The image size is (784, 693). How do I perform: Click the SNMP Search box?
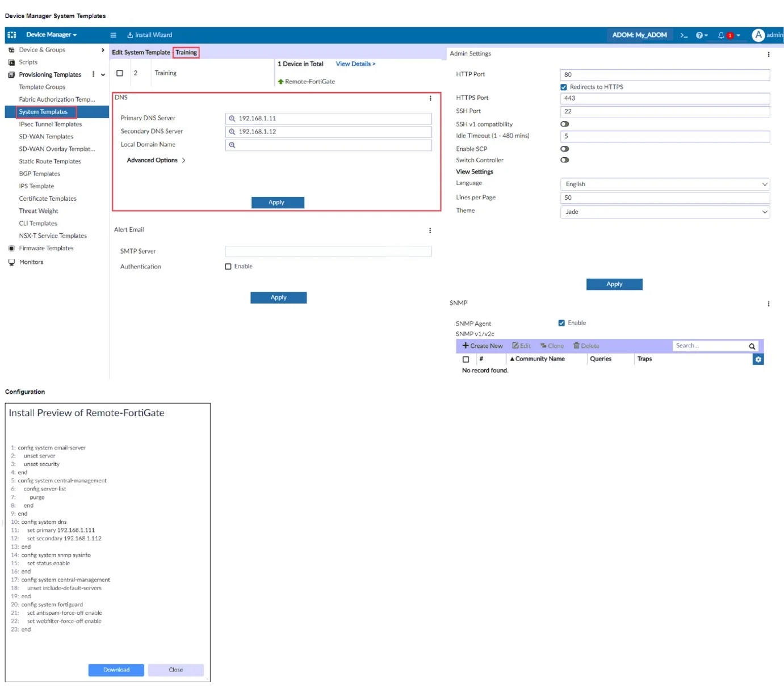click(710, 346)
